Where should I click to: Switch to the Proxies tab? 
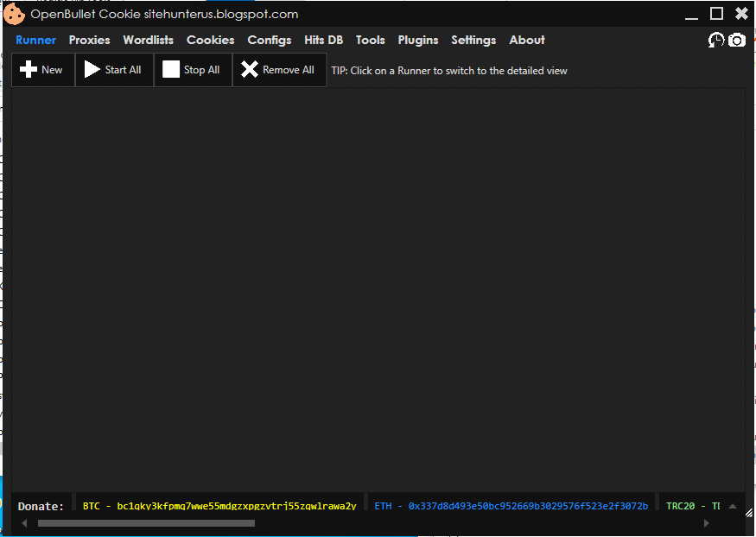(89, 40)
